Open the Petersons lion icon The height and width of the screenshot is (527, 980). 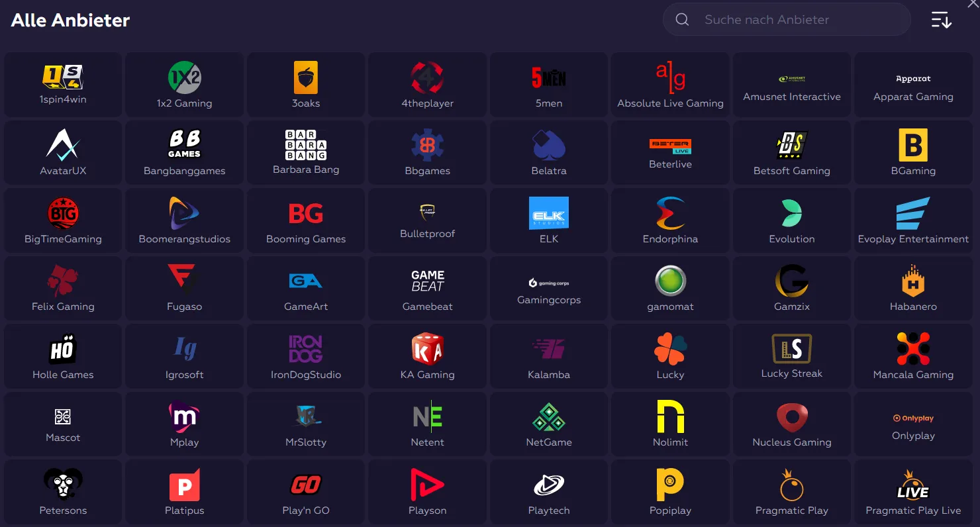pyautogui.click(x=63, y=485)
